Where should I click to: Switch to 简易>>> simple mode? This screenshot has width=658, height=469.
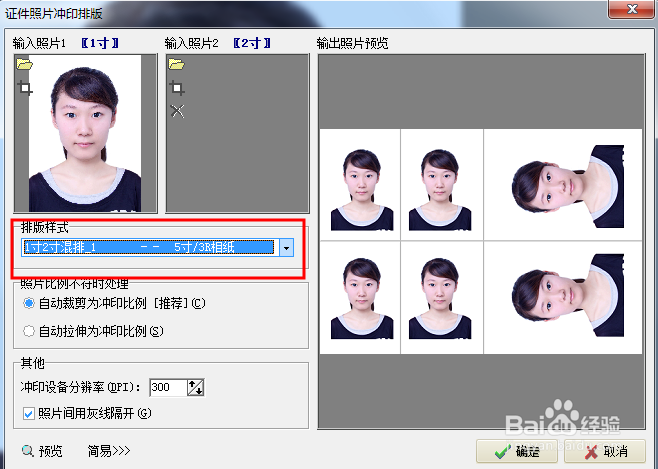click(x=109, y=451)
